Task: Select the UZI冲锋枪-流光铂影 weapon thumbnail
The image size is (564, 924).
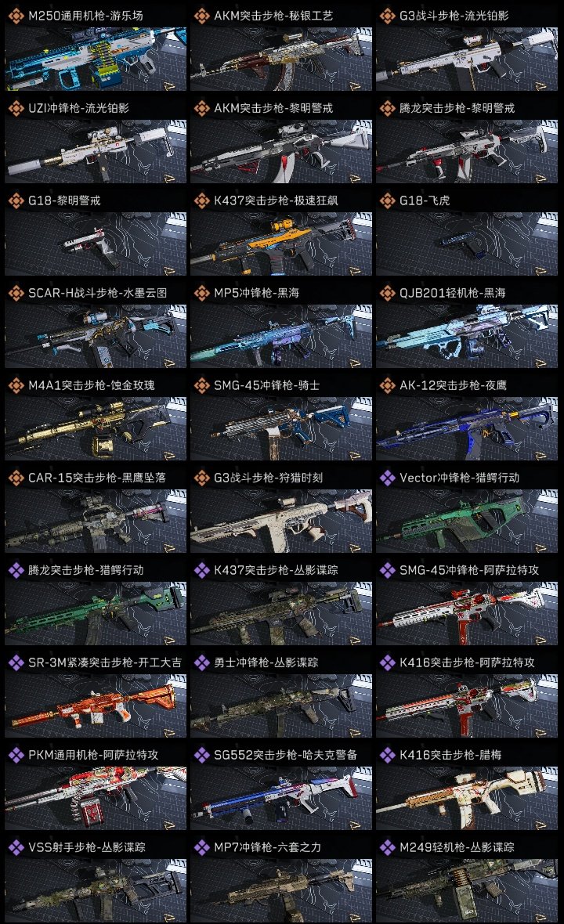Action: point(96,151)
